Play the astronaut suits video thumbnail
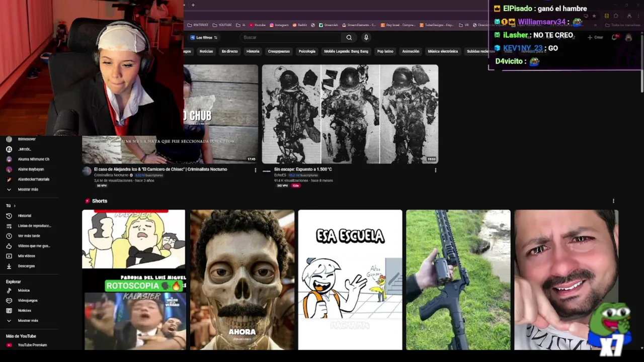Image resolution: width=644 pixels, height=362 pixels. pyautogui.click(x=350, y=114)
